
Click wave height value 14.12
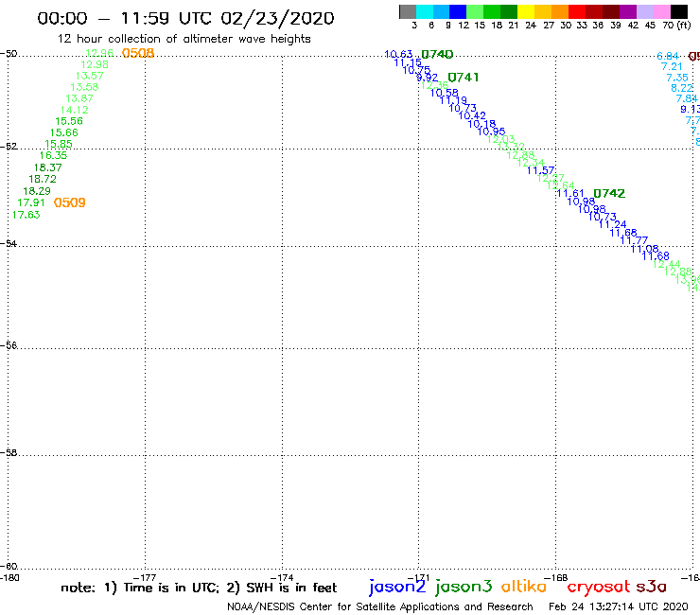pyautogui.click(x=75, y=110)
